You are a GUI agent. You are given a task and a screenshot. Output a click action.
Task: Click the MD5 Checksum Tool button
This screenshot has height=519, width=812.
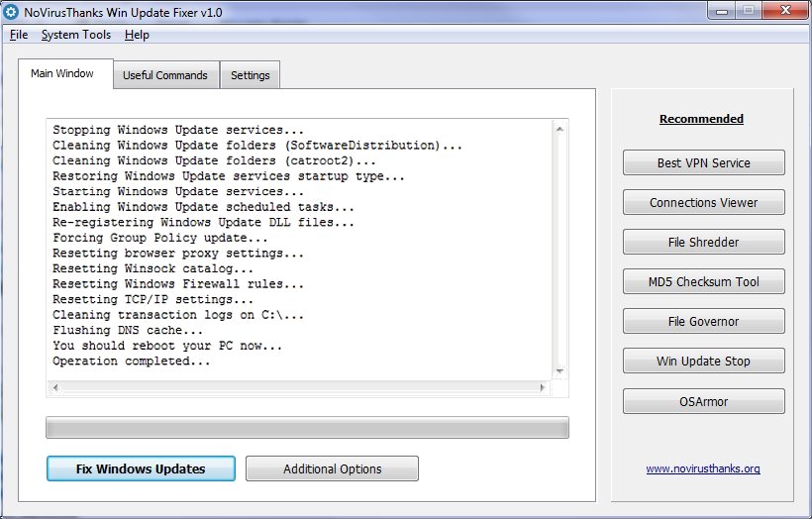[x=704, y=281]
